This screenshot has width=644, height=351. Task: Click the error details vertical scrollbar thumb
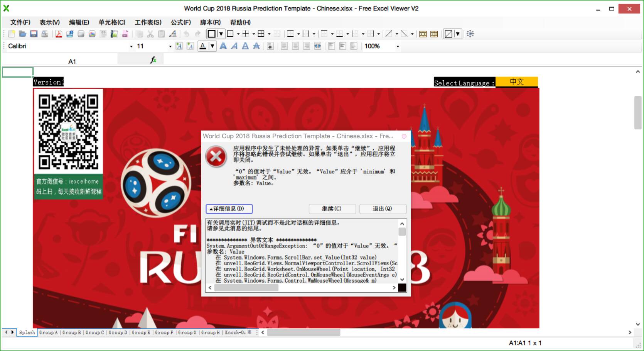click(x=402, y=232)
